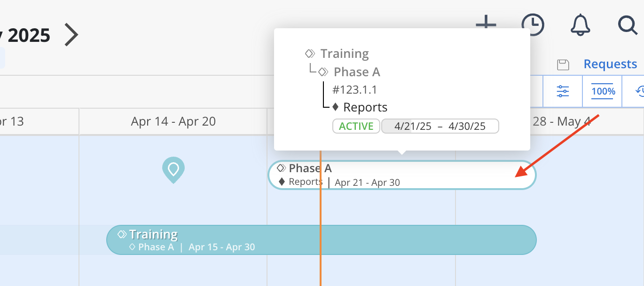This screenshot has height=286, width=644.
Task: Click the Reports milestone in the tooltip
Action: tap(365, 107)
